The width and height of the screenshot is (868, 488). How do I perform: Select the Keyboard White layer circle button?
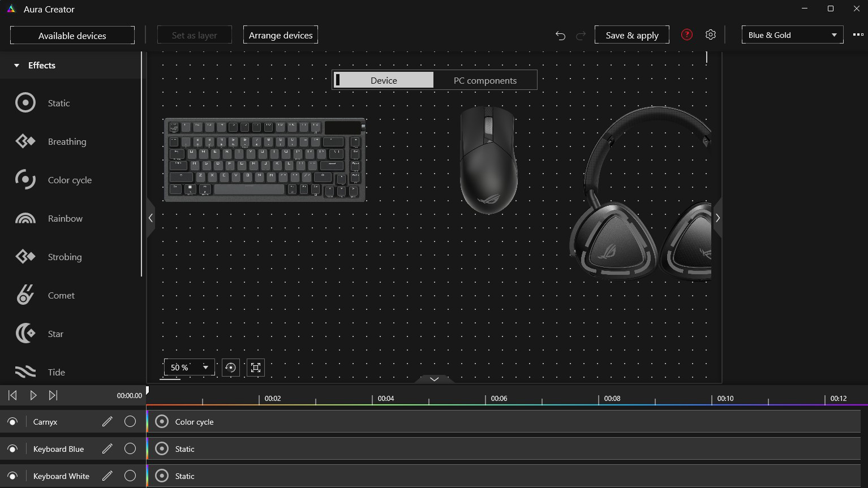tap(130, 476)
